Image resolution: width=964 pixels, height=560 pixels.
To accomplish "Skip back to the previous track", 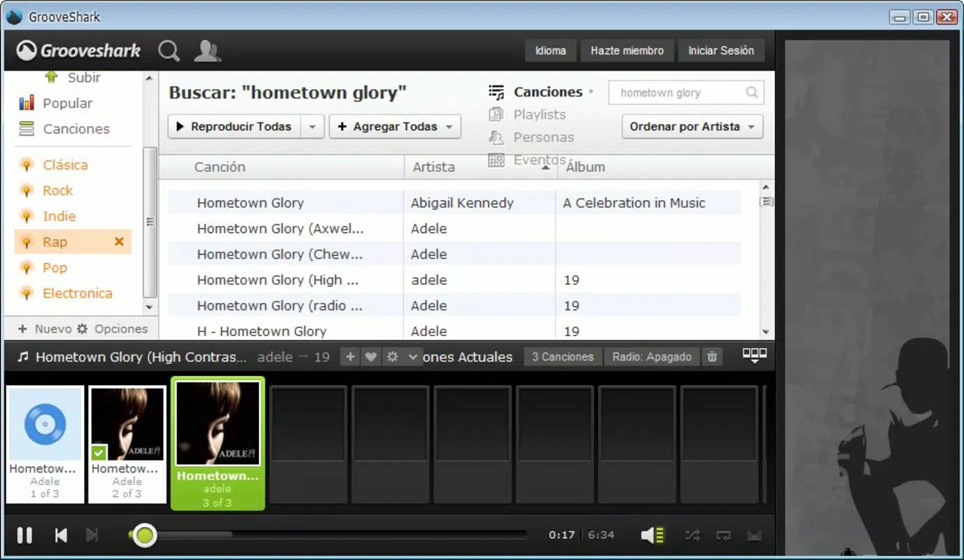I will (x=61, y=535).
